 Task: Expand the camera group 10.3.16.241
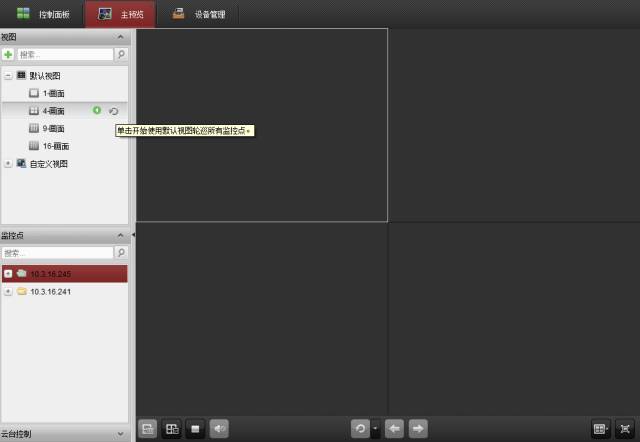8,291
